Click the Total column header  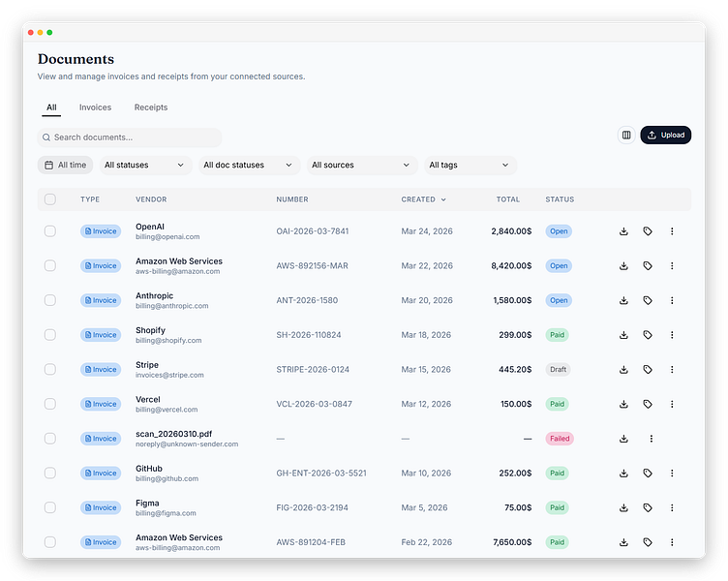(508, 199)
